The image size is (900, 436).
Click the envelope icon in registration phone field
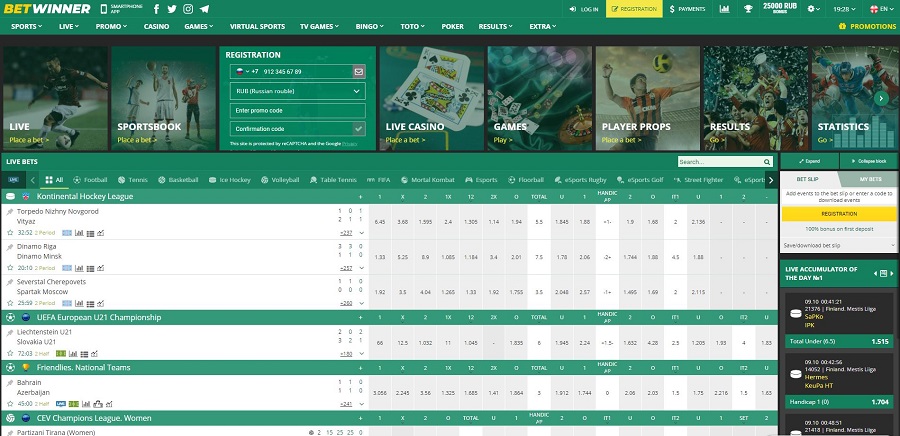pos(359,72)
